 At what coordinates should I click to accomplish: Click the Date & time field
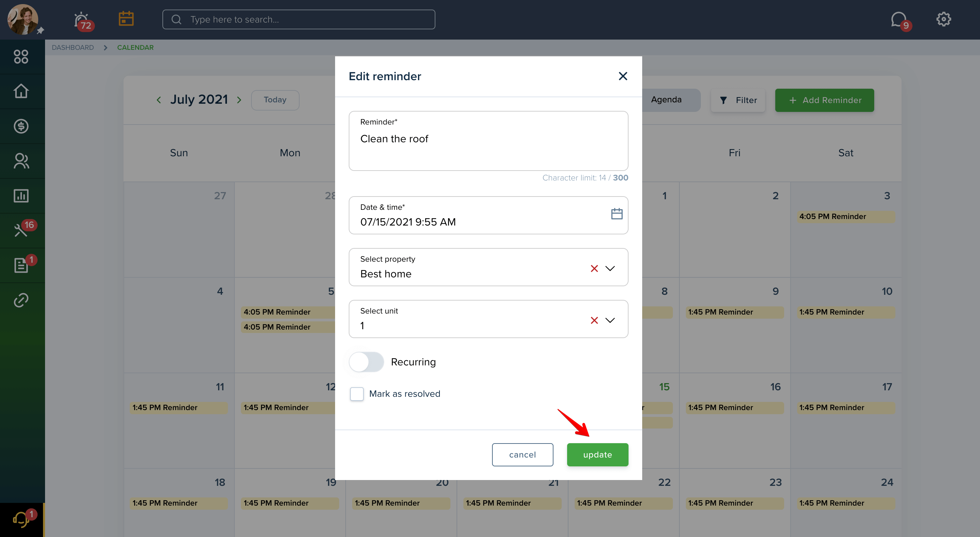click(488, 215)
